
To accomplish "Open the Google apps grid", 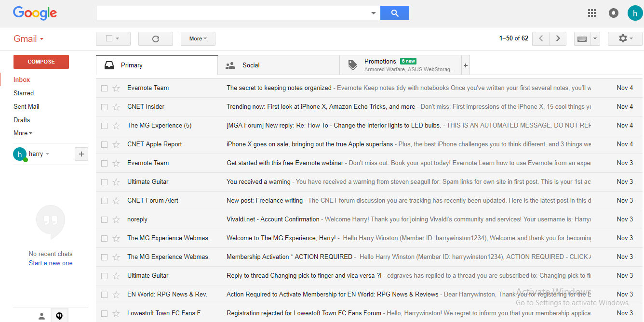I will (592, 13).
